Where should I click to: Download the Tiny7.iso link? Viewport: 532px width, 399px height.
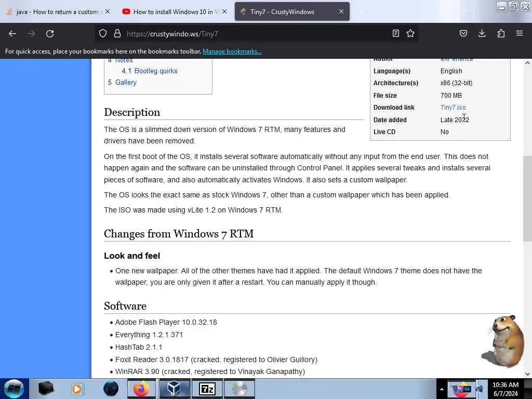[453, 107]
